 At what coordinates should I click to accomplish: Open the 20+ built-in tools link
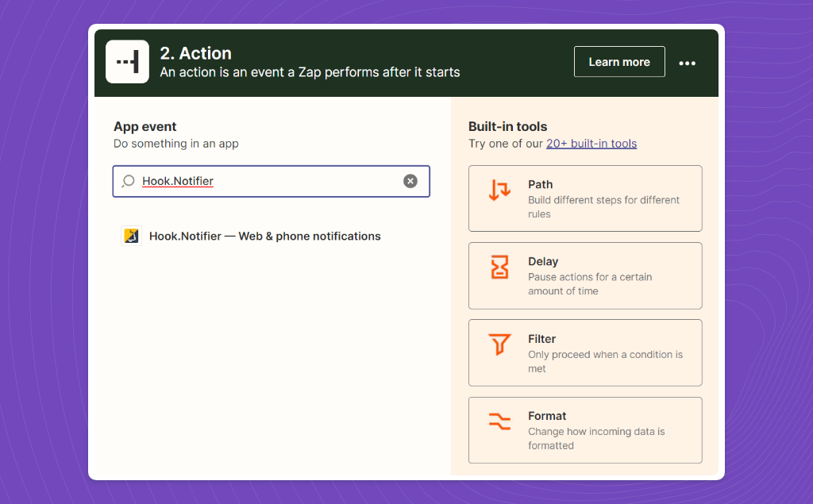click(591, 144)
